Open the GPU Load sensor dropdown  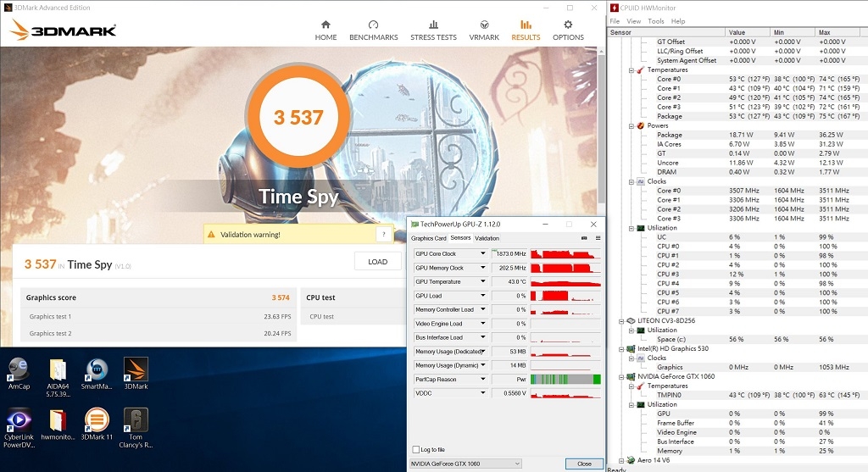point(482,296)
